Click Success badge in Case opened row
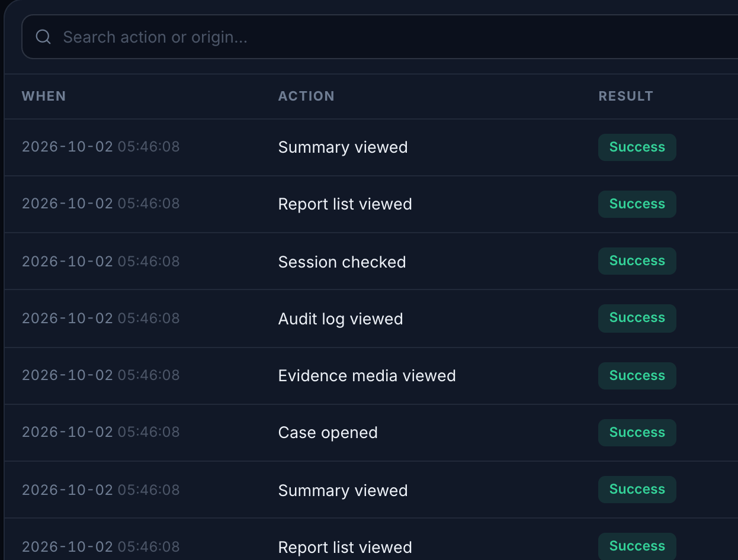 637,433
